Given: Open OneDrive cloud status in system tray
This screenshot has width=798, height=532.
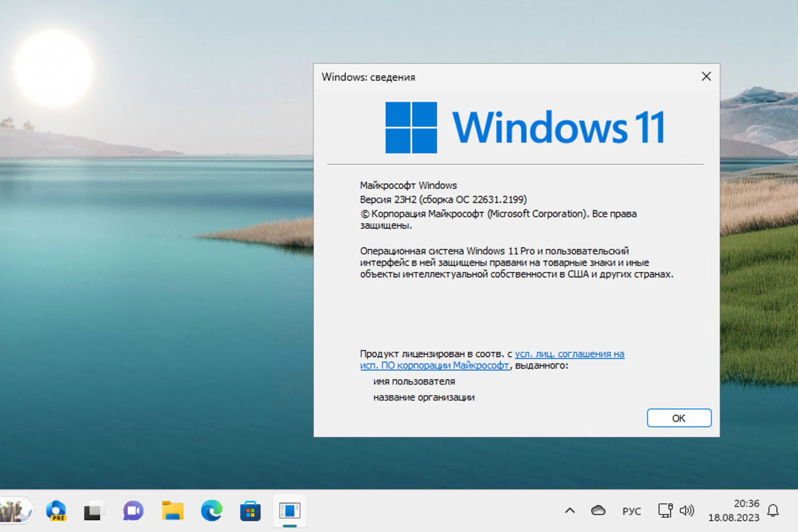Looking at the screenshot, I should pyautogui.click(x=598, y=511).
